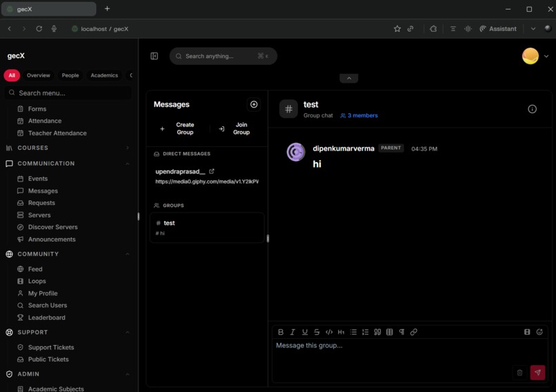556x392 pixels.
Task: Open Servers in the sidebar
Action: click(x=39, y=215)
